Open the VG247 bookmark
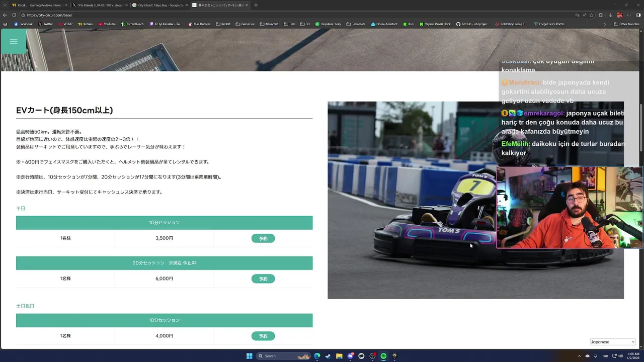 tap(65, 24)
